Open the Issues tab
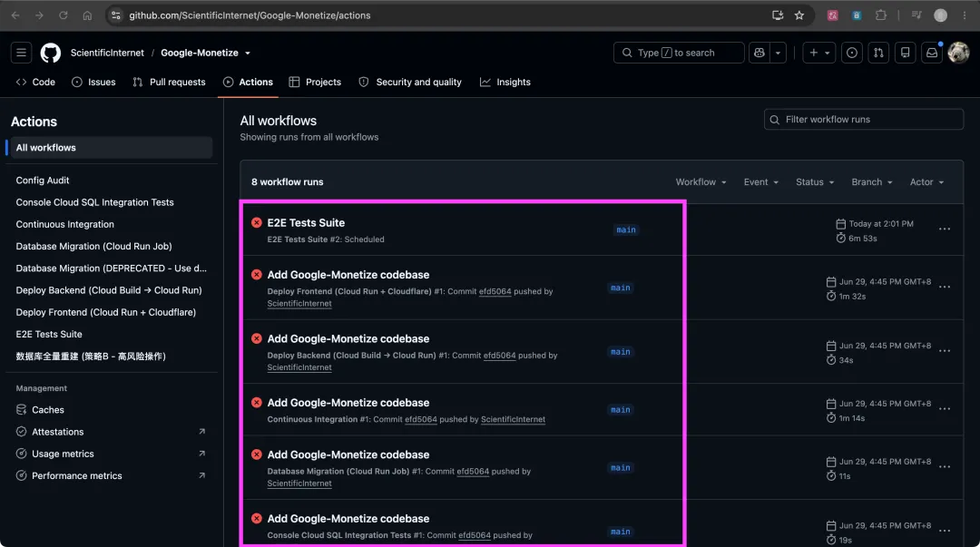Image resolution: width=980 pixels, height=547 pixels. (93, 82)
